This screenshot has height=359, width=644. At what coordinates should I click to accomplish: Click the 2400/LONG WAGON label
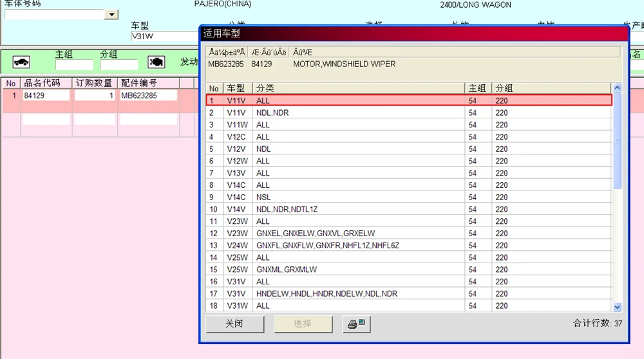coord(476,5)
